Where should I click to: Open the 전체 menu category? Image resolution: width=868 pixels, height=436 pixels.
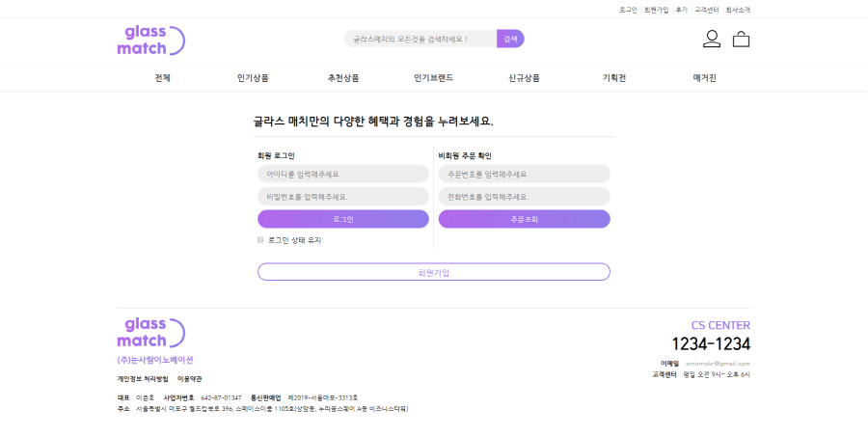coord(162,78)
